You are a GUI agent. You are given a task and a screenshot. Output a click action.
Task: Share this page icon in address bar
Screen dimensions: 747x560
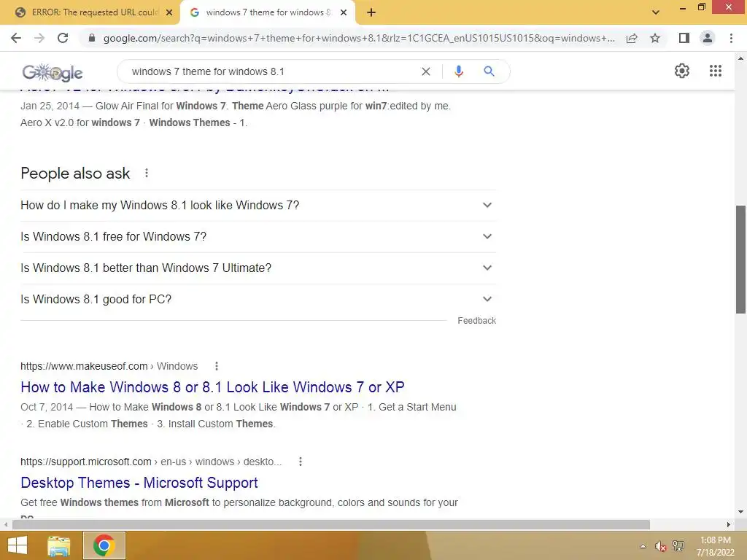tap(632, 38)
